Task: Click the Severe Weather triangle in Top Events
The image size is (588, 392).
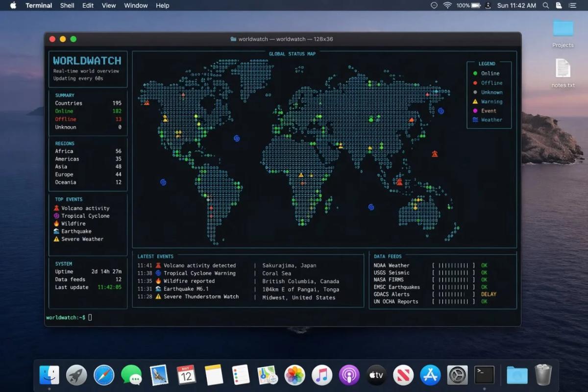Action: [x=56, y=239]
